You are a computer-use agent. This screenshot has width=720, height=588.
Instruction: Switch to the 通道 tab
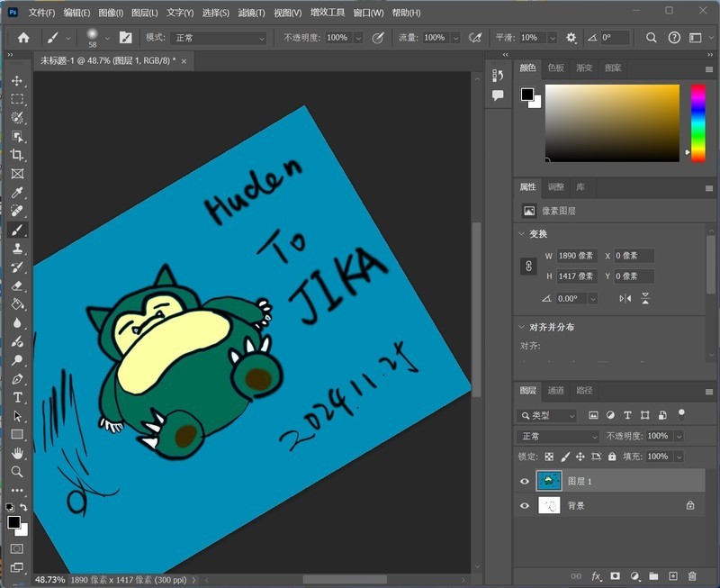tap(556, 391)
